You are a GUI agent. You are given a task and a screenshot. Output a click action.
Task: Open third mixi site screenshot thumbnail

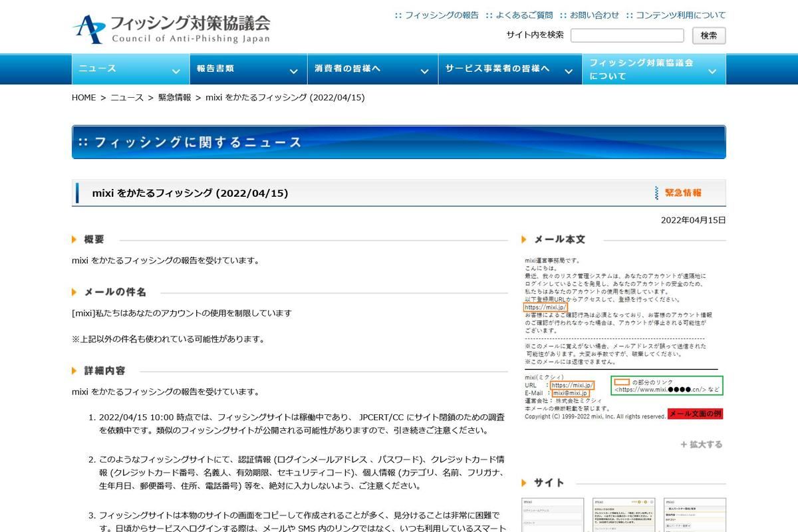[x=695, y=515]
